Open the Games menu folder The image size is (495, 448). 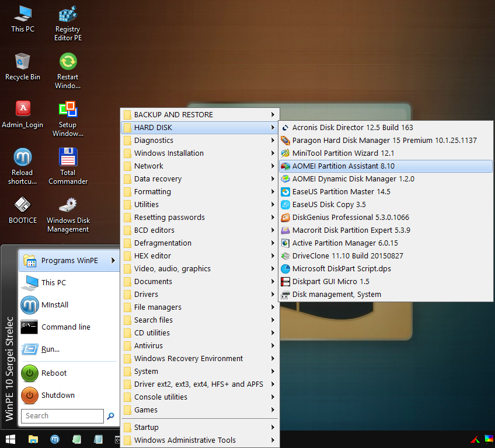(x=200, y=410)
